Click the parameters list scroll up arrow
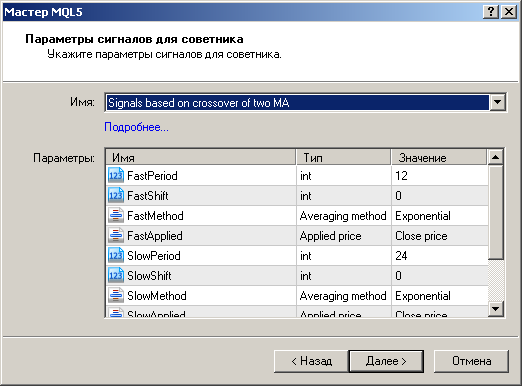Image resolution: width=522 pixels, height=386 pixels. (x=496, y=157)
